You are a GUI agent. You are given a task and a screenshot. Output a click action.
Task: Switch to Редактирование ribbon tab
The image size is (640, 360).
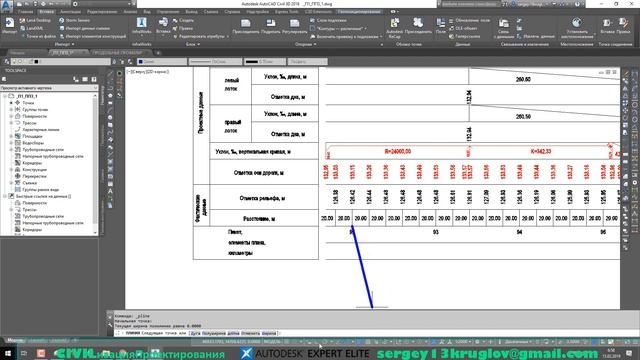(102, 12)
